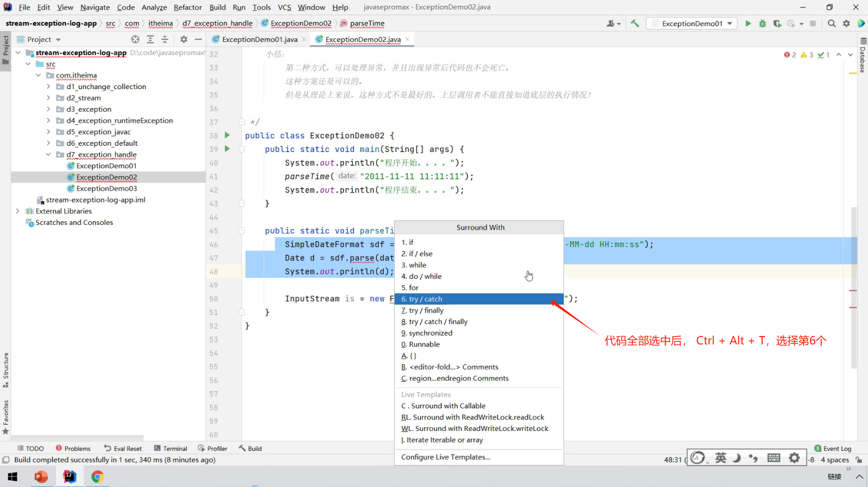Open input method settings gear in IME bar
This screenshot has width=868, height=487.
point(795,458)
